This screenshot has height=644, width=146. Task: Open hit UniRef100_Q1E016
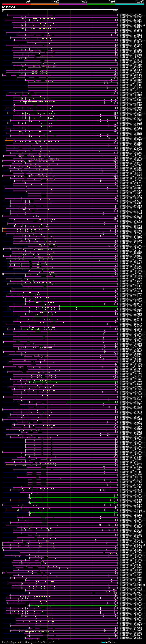[x=131, y=32]
